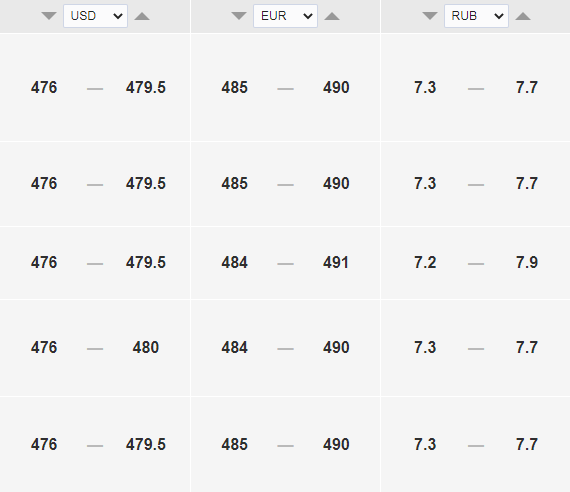
Task: Open the USD currency dropdown
Action: click(95, 16)
